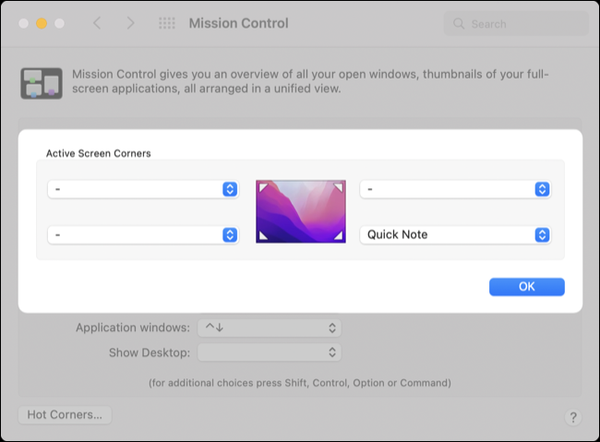The height and width of the screenshot is (442, 600).
Task: Click the disabled gray zoom window button
Action: (x=60, y=23)
